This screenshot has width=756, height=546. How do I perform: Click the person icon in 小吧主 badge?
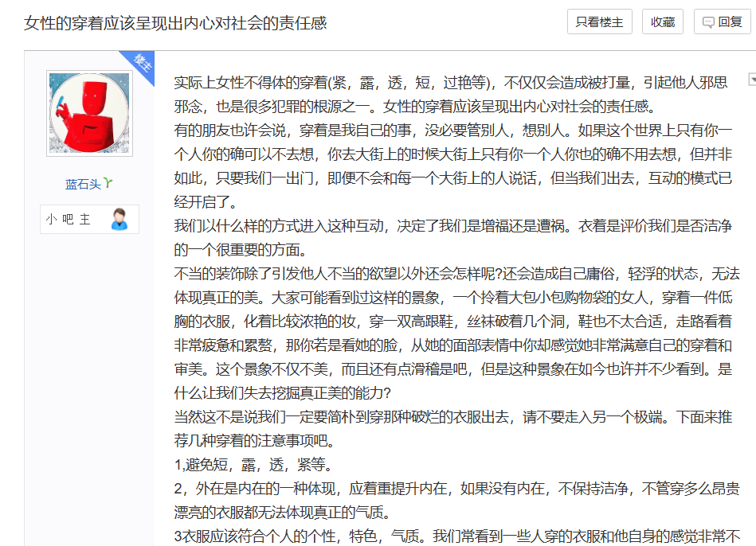tap(119, 219)
